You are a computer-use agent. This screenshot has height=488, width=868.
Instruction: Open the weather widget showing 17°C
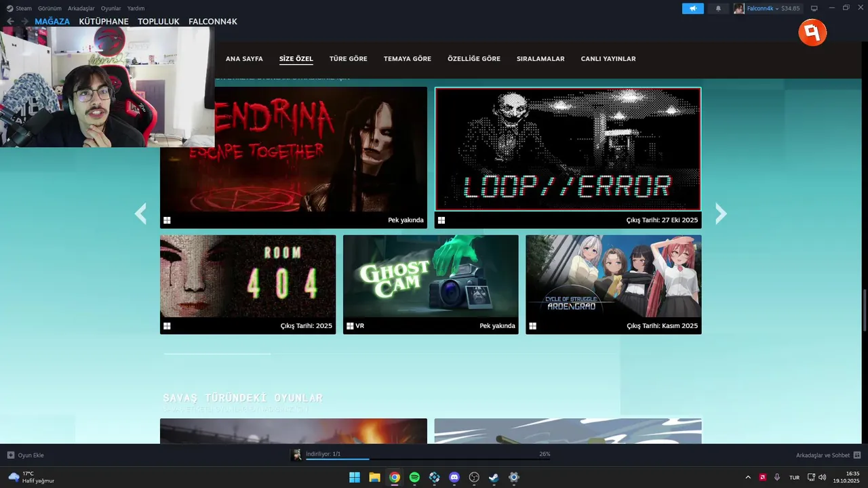(x=31, y=477)
